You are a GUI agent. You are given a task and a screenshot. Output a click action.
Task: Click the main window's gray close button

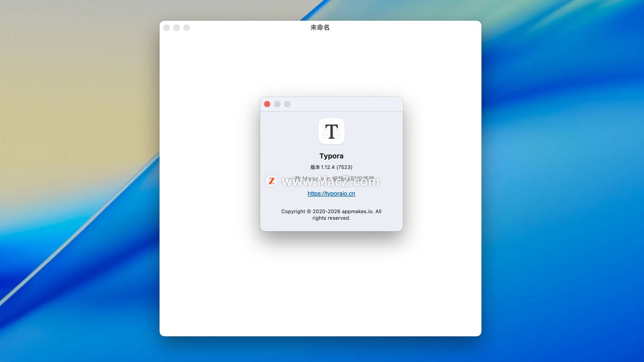tap(167, 28)
